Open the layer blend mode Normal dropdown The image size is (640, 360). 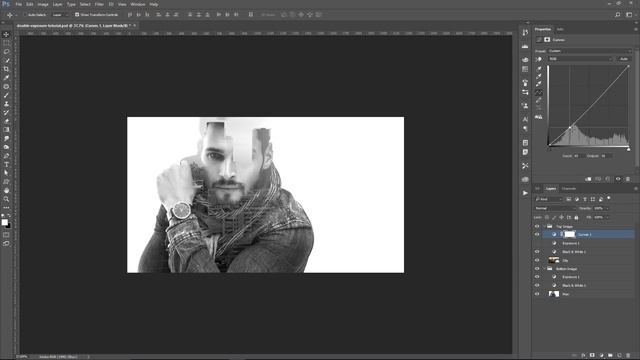555,208
